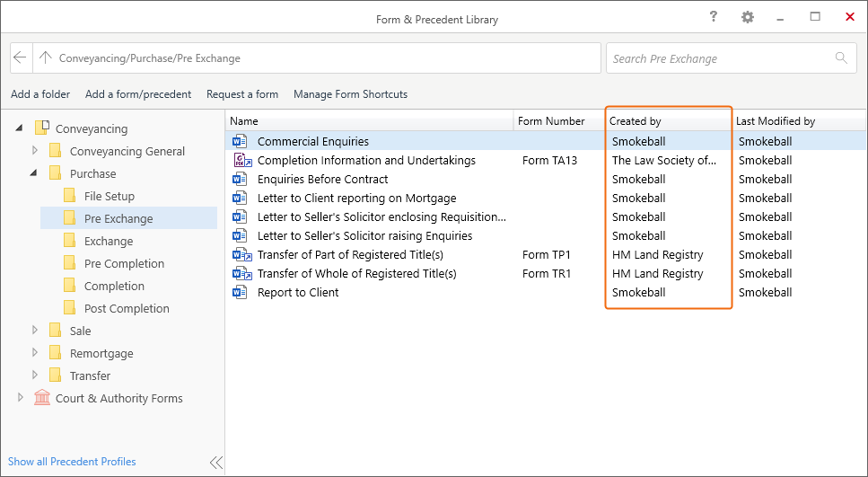
Task: Click Word icon beside Enquiries Before Contract
Action: (240, 179)
